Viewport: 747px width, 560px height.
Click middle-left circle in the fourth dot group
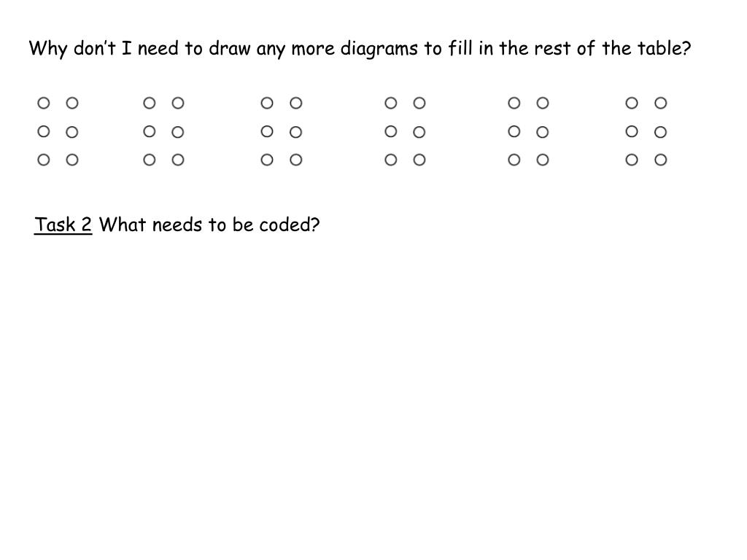(x=391, y=131)
